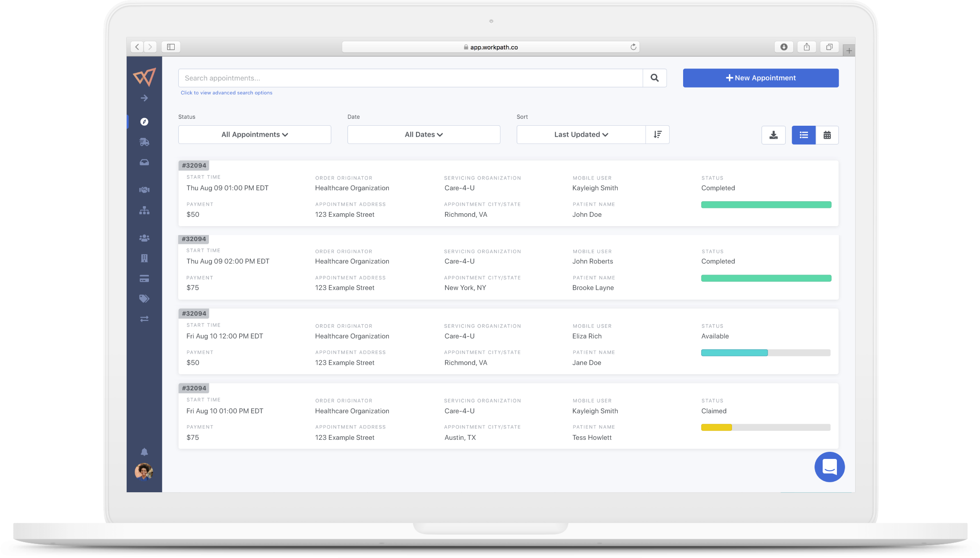980x558 pixels.
Task: Switch to list view
Action: coord(803,135)
